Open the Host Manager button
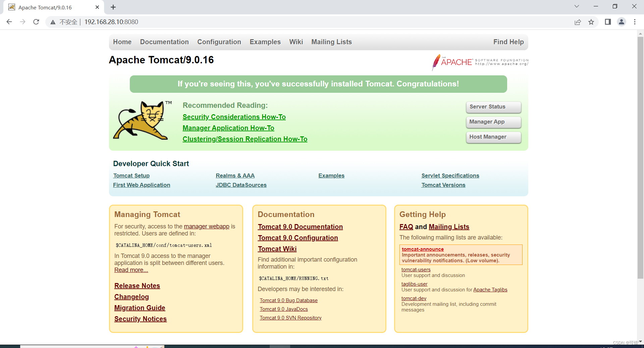The image size is (644, 348). click(493, 137)
